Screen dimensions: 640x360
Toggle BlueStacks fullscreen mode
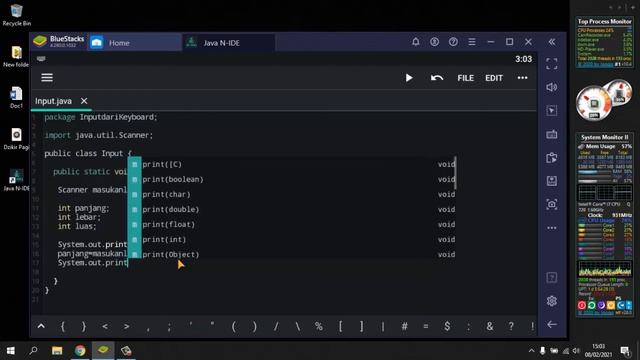[552, 64]
